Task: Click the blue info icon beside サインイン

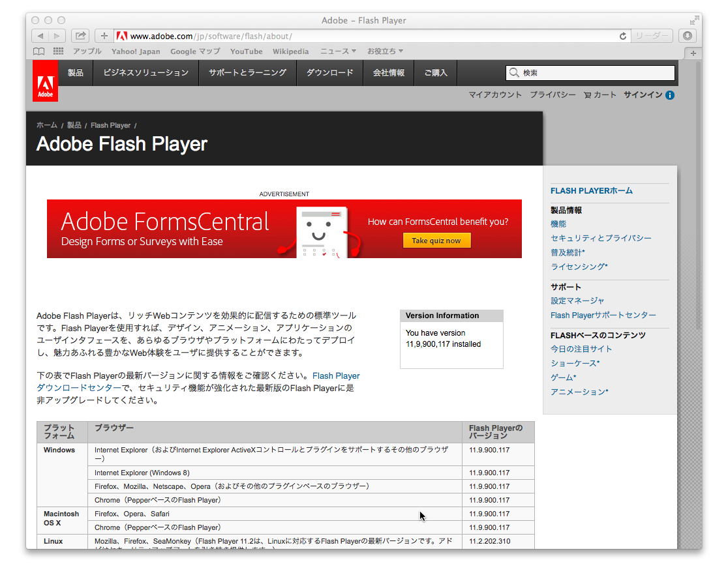Action: point(670,95)
